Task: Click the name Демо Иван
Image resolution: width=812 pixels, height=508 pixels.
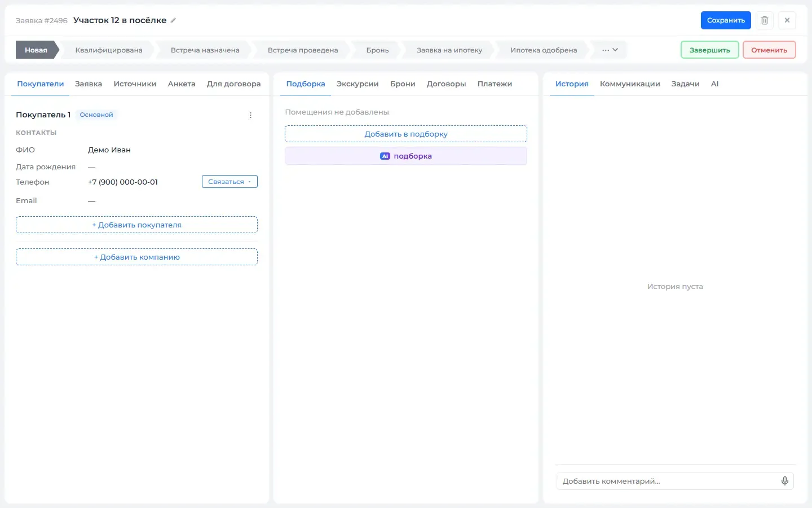Action: (109, 150)
